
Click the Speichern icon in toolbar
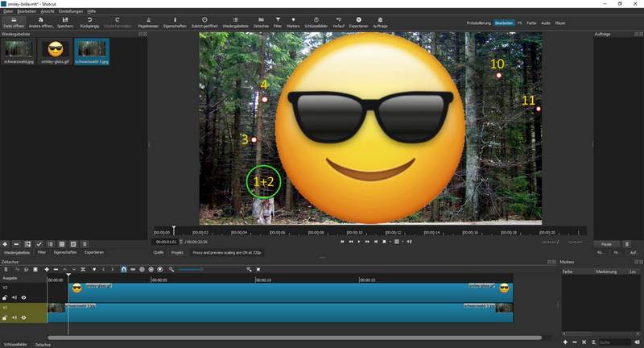coord(64,21)
